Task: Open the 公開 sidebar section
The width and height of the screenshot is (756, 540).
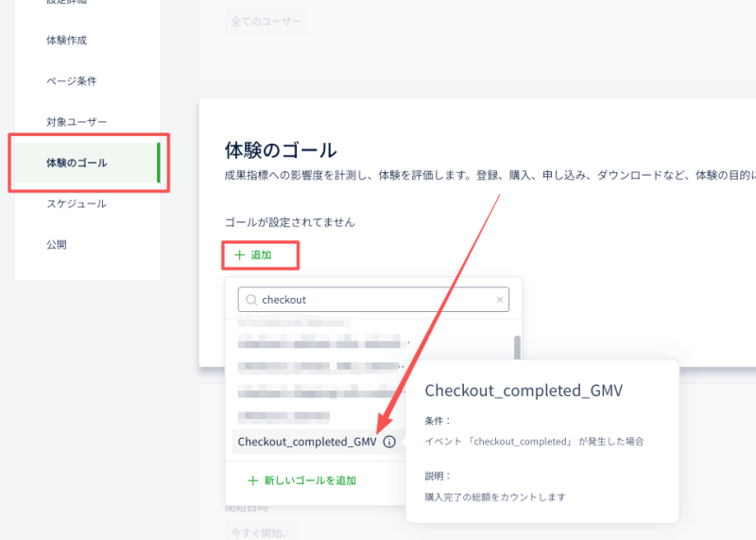Action: [x=57, y=244]
